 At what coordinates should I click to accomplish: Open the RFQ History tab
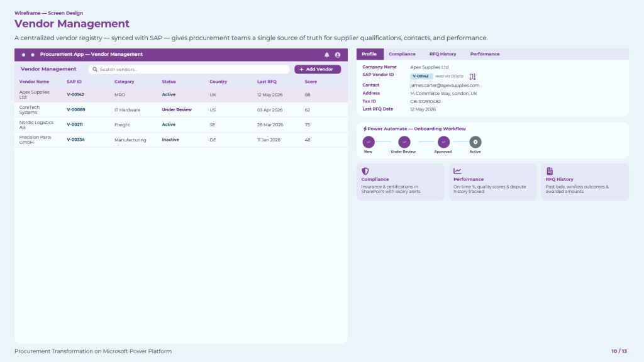443,54
